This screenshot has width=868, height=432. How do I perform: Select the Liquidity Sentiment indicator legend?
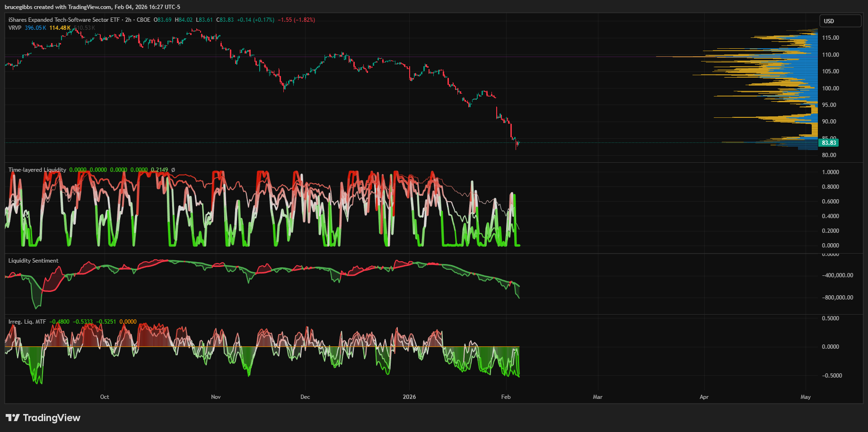pyautogui.click(x=33, y=261)
